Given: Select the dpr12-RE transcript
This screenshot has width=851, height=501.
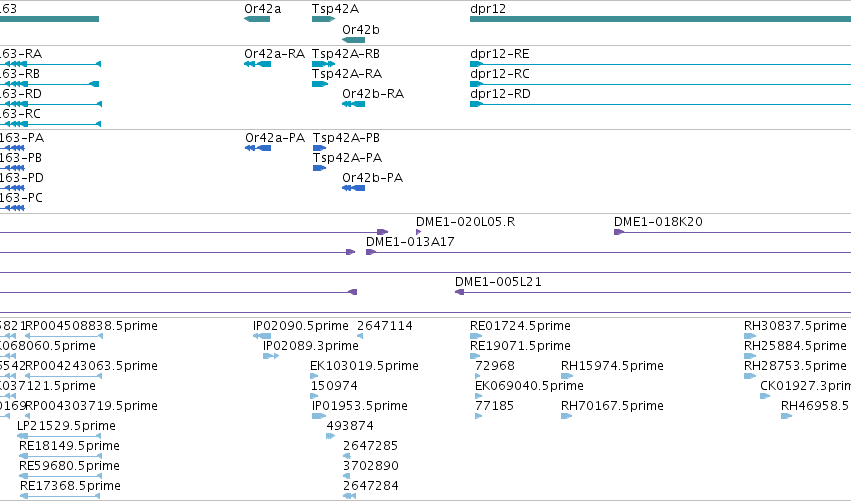Looking at the screenshot, I should coord(661,64).
